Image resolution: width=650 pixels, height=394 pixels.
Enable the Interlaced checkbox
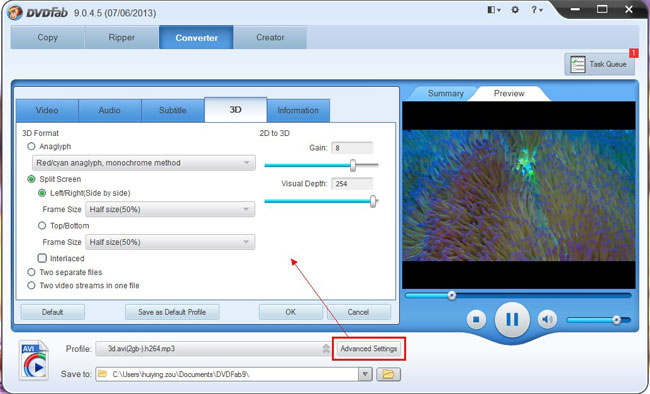click(42, 258)
